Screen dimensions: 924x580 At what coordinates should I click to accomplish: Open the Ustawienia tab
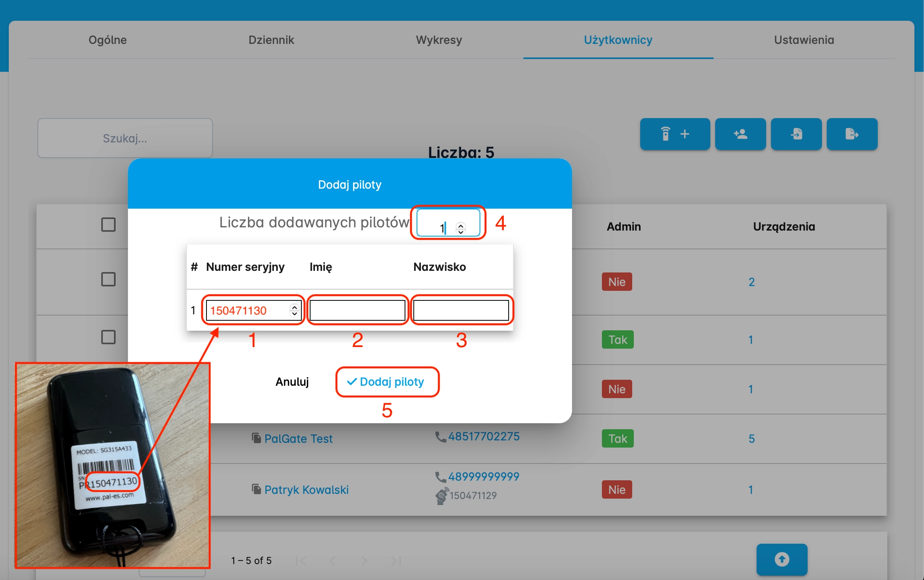coord(804,40)
